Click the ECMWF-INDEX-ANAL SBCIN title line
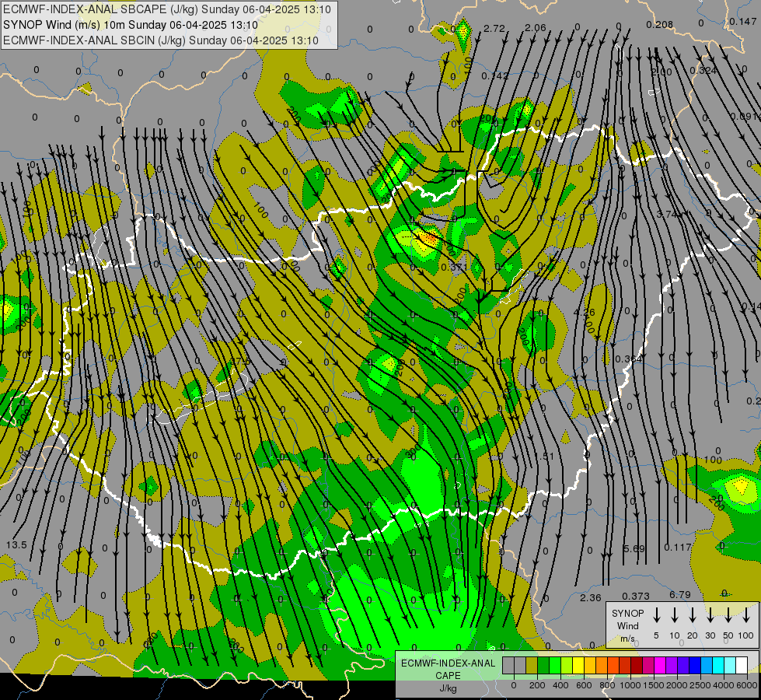 161,40
